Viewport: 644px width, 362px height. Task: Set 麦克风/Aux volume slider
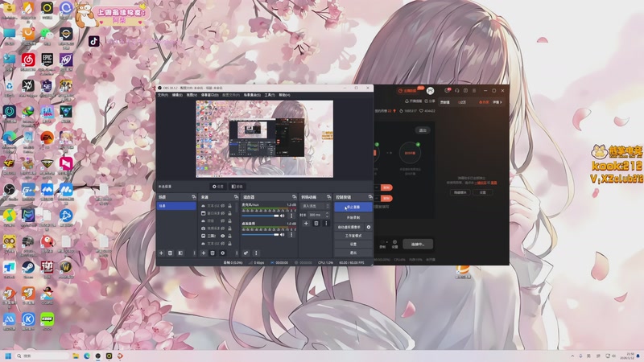point(260,216)
